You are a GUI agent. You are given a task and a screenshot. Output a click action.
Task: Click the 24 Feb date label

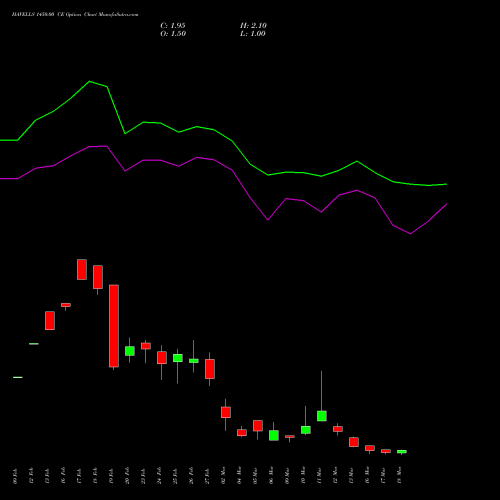(x=159, y=476)
